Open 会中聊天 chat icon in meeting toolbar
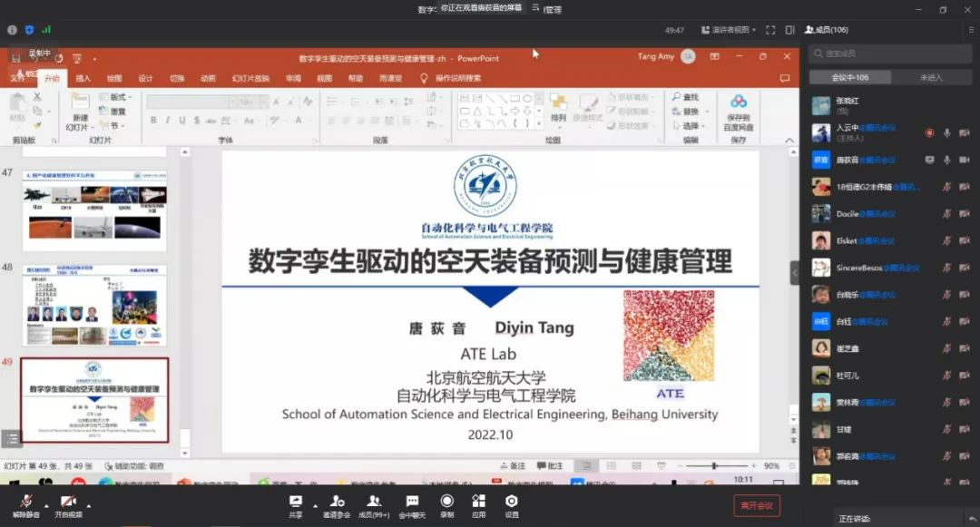 click(x=412, y=501)
